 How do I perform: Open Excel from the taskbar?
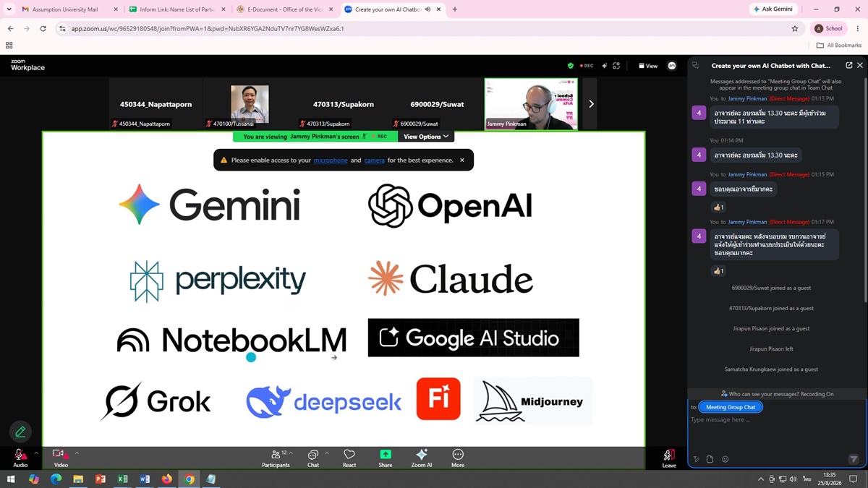(122, 479)
